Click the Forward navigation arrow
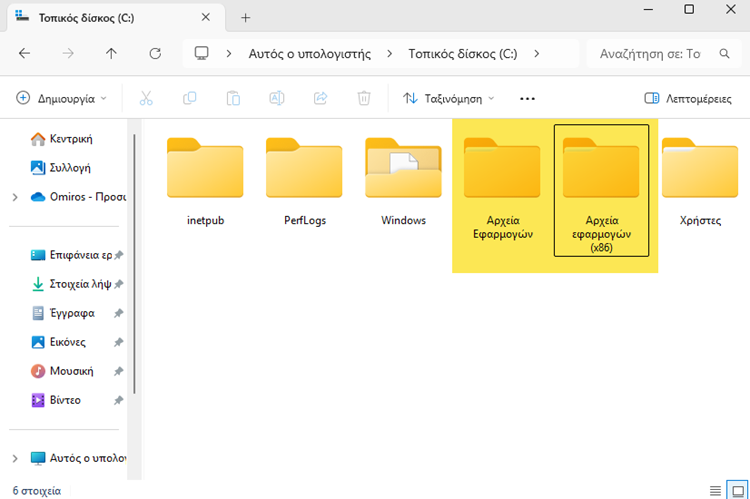The image size is (750, 499). tap(68, 53)
